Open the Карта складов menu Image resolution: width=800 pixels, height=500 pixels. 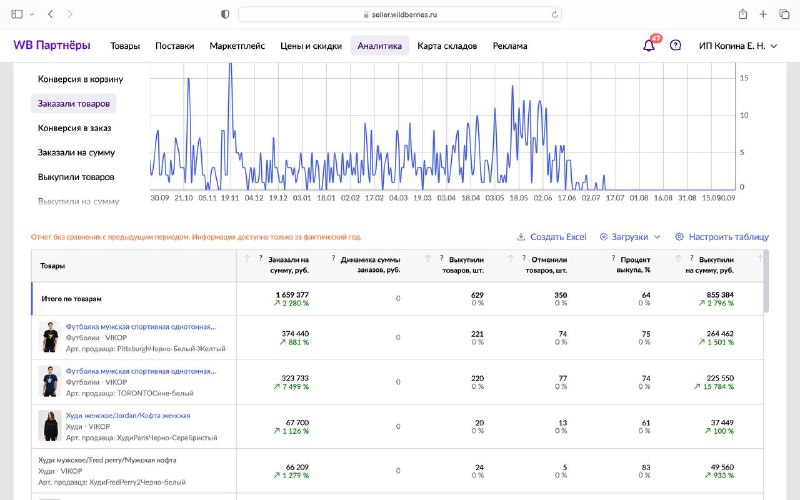(447, 46)
